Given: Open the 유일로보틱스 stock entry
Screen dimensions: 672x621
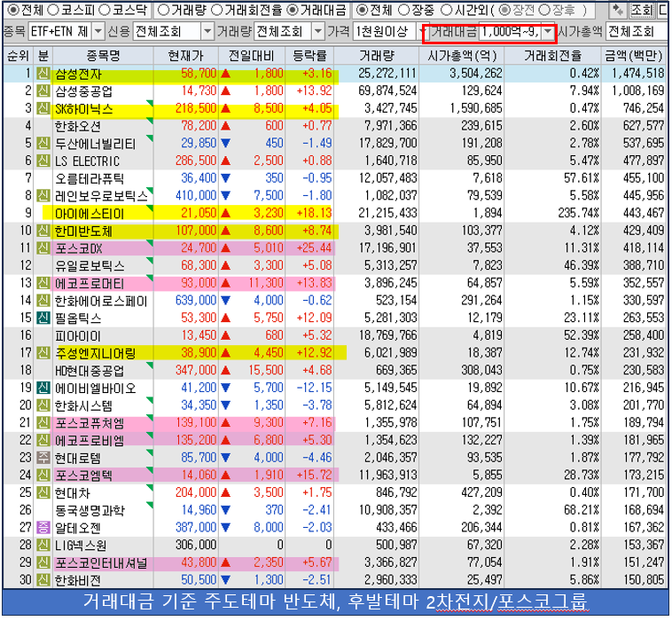Looking at the screenshot, I should [90, 266].
